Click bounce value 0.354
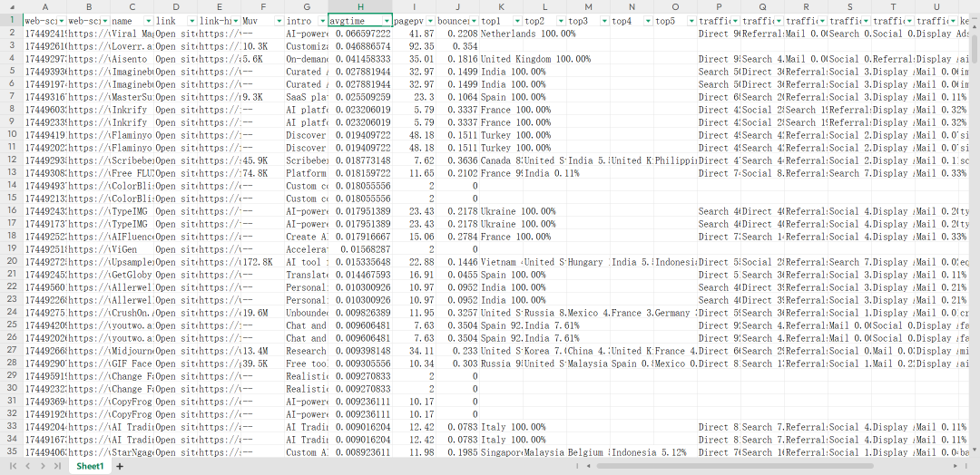Image resolution: width=980 pixels, height=475 pixels. [x=458, y=46]
